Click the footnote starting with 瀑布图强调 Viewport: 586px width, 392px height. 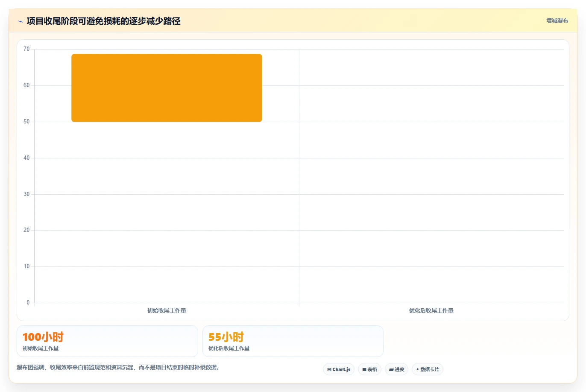pyautogui.click(x=118, y=367)
